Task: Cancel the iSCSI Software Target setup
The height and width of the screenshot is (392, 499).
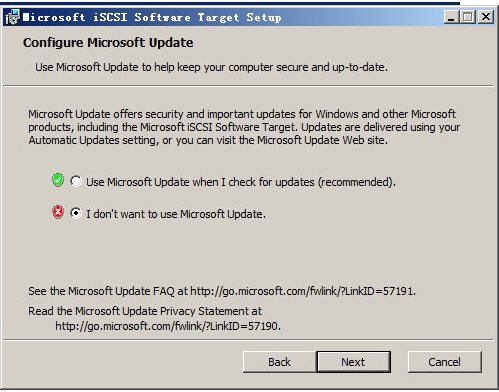Action: 444,362
